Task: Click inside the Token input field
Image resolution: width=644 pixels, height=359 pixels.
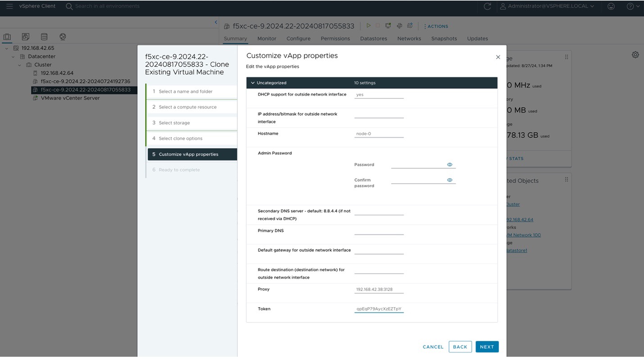Action: coord(378,309)
